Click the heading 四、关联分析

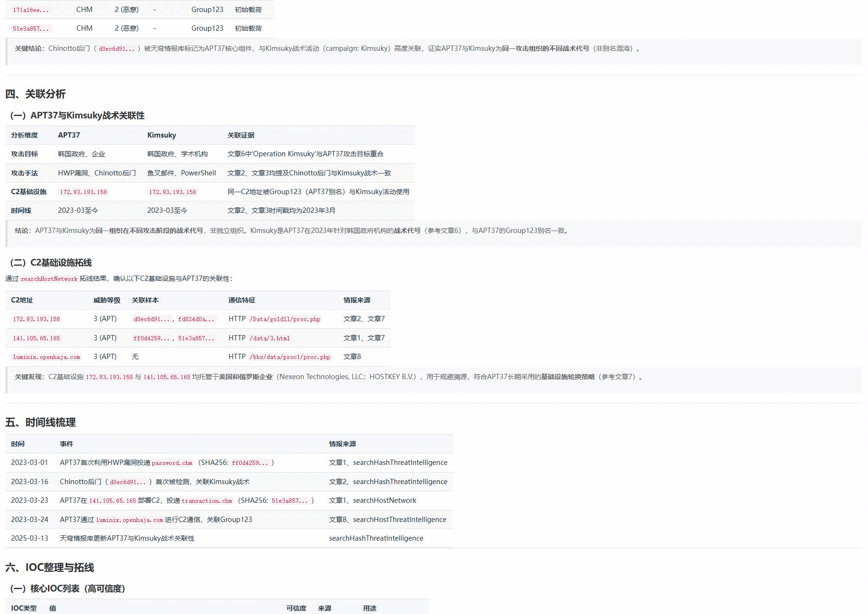(x=36, y=94)
